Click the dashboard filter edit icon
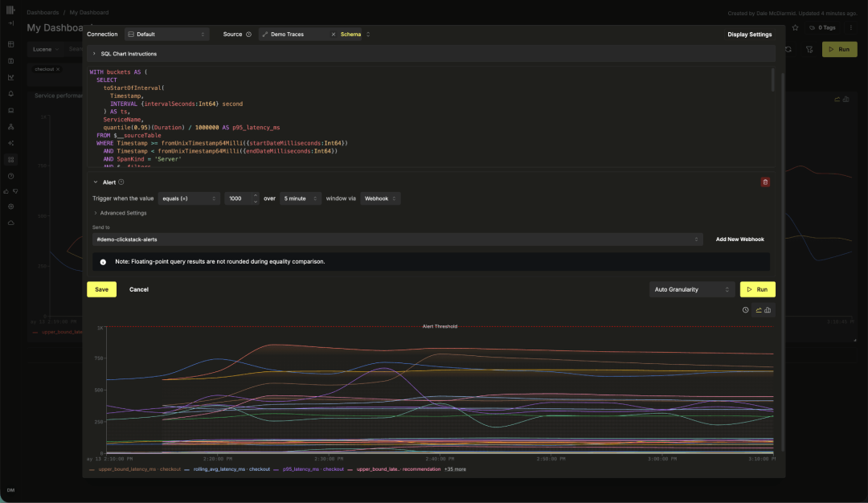Viewport: 868px width, 503px height. pyautogui.click(x=809, y=49)
